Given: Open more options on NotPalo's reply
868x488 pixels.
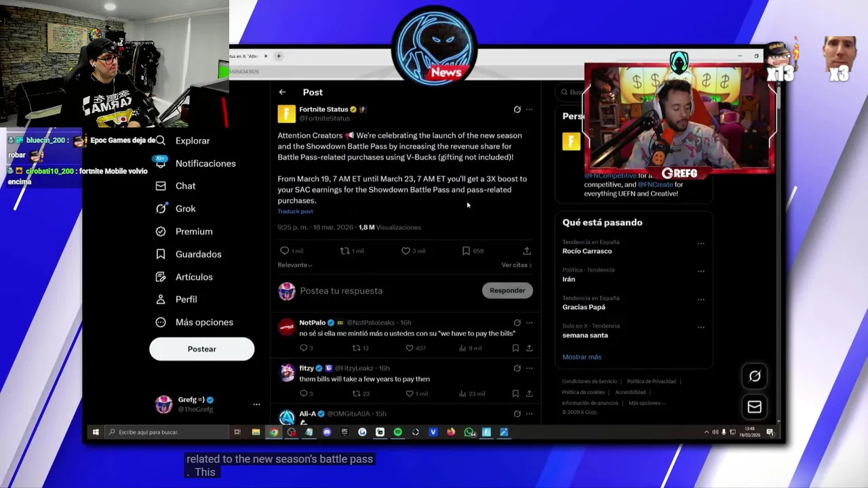Looking at the screenshot, I should 530,323.
